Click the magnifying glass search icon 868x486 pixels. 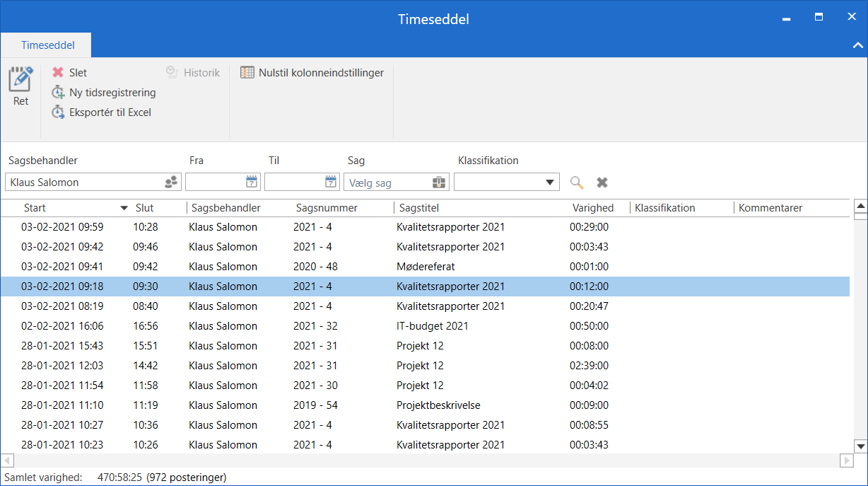(x=577, y=183)
